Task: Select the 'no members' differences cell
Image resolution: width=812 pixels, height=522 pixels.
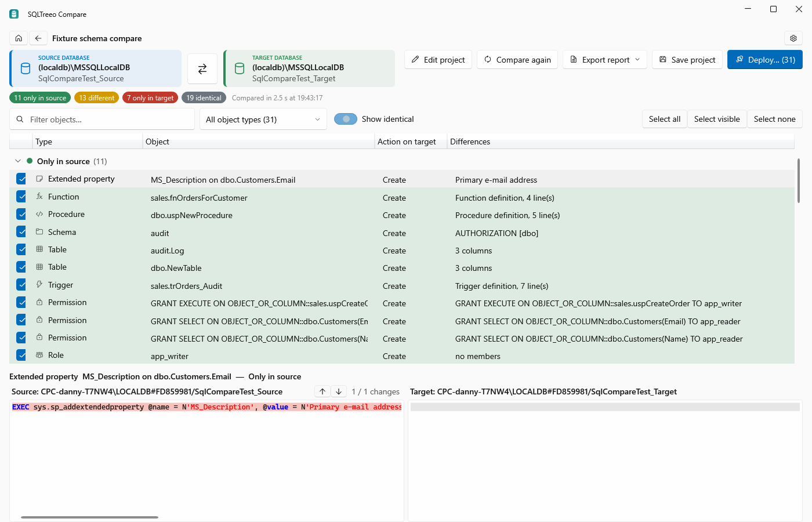Action: (478, 356)
